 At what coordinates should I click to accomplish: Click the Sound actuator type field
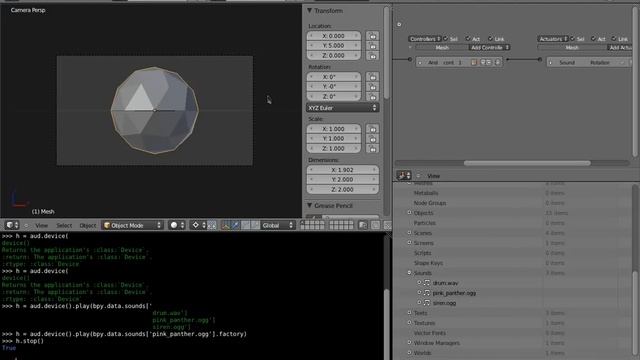567,62
